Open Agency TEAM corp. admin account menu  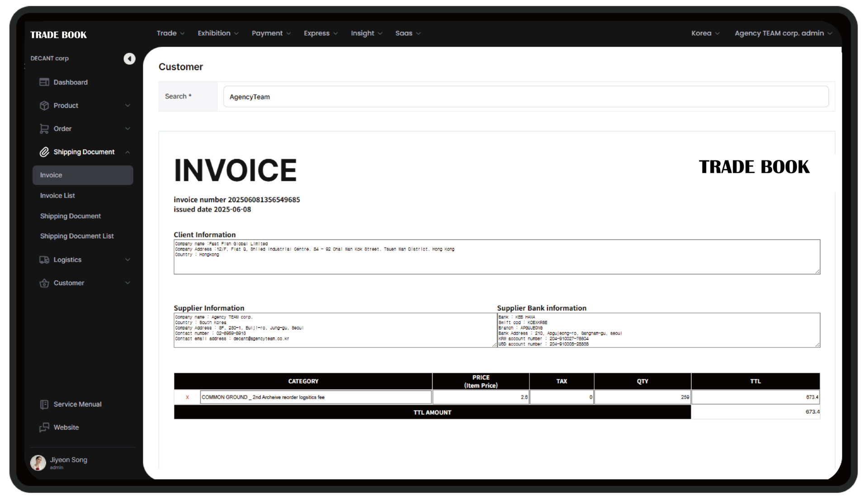point(783,33)
